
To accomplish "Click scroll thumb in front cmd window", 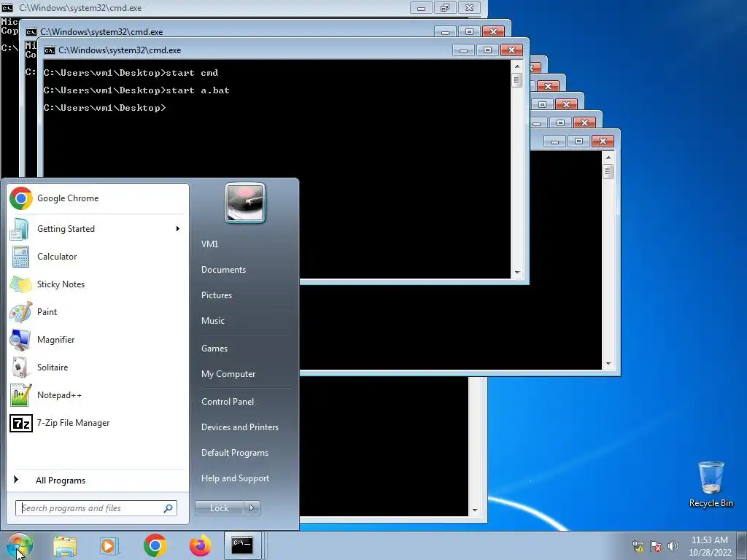I will click(517, 79).
